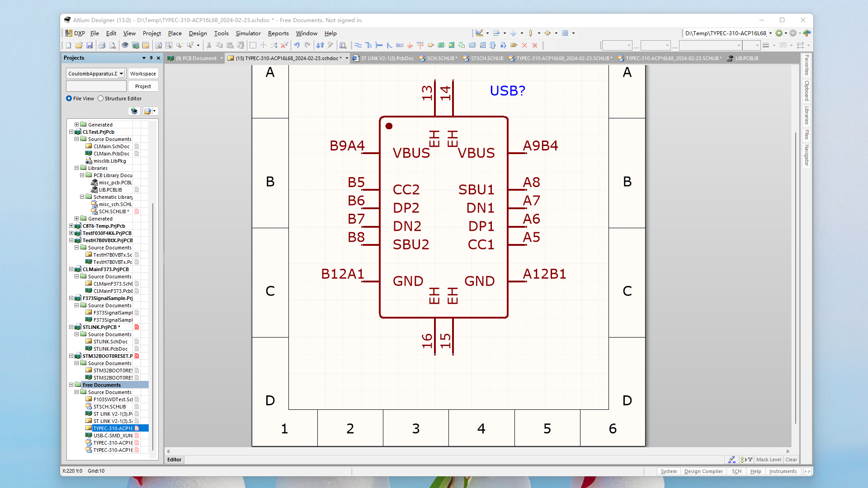This screenshot has width=868, height=488.
Task: Click the Save document toolbar icon
Action: click(x=90, y=45)
